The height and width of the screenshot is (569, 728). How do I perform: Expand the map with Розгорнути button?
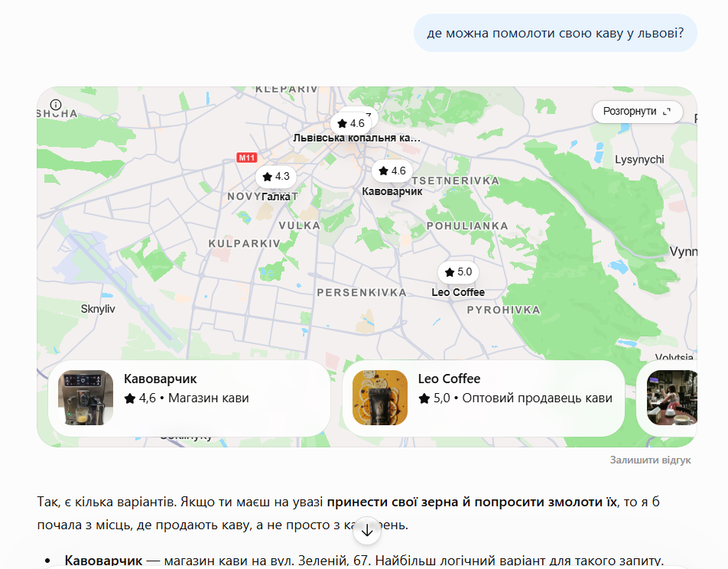[637, 112]
